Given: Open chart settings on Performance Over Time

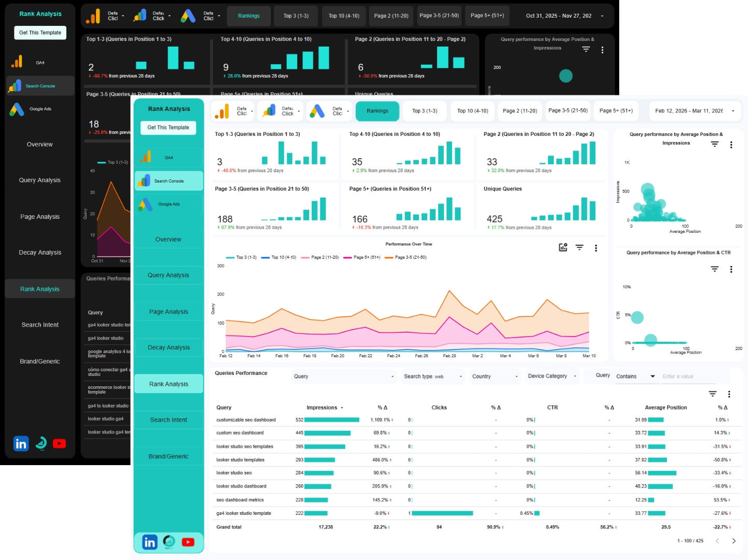Looking at the screenshot, I should (563, 247).
